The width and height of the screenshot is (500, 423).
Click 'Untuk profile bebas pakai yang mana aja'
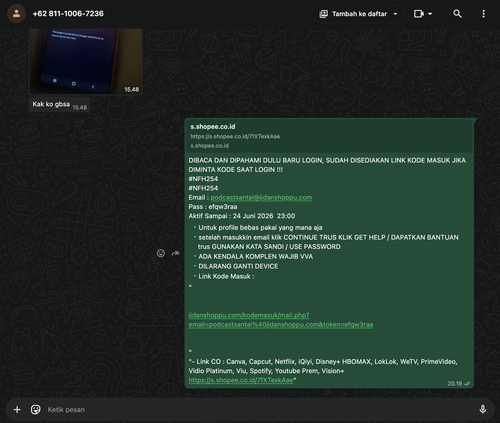click(x=260, y=228)
